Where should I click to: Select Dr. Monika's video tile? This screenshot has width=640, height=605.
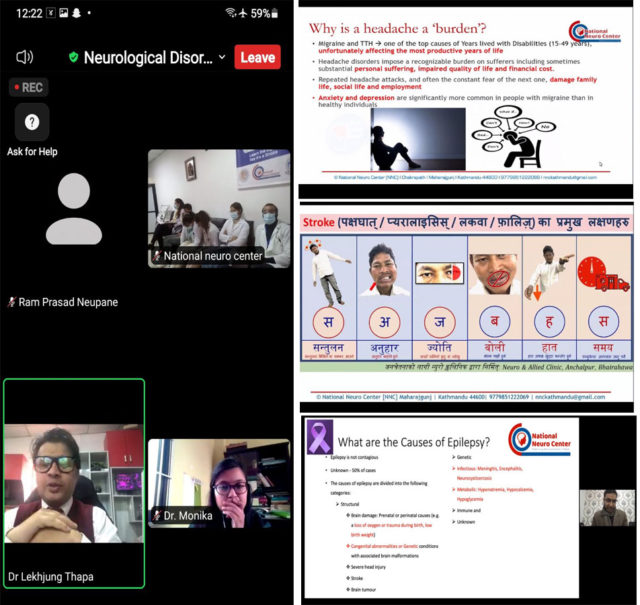click(219, 483)
